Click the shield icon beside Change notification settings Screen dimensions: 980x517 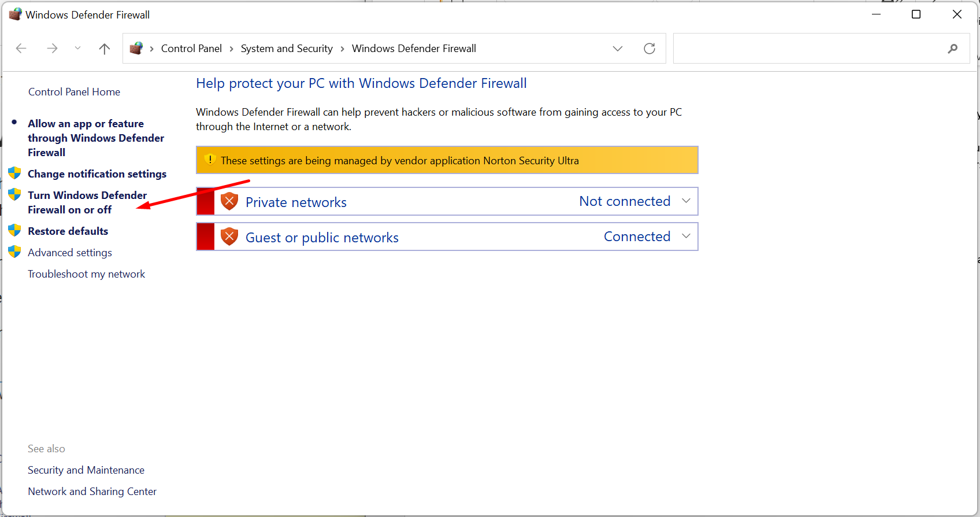tap(14, 173)
